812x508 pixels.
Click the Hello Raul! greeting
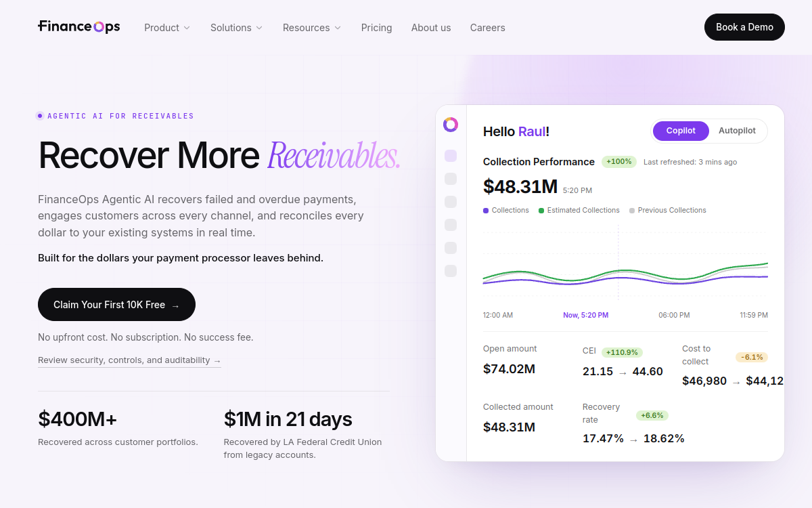(x=516, y=131)
